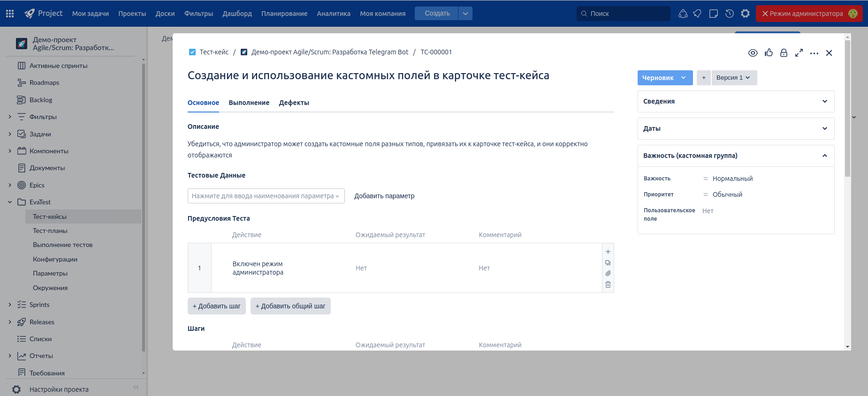Open the Черновик status dropdown
The image size is (868, 396).
point(664,78)
